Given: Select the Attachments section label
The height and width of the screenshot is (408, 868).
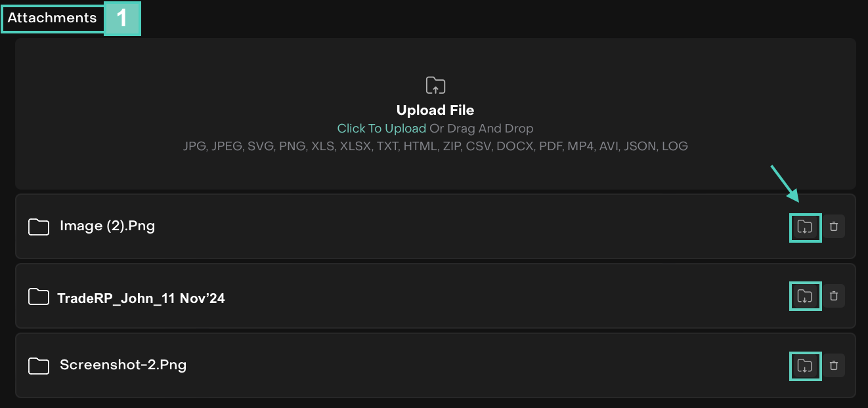Looking at the screenshot, I should click(x=52, y=18).
